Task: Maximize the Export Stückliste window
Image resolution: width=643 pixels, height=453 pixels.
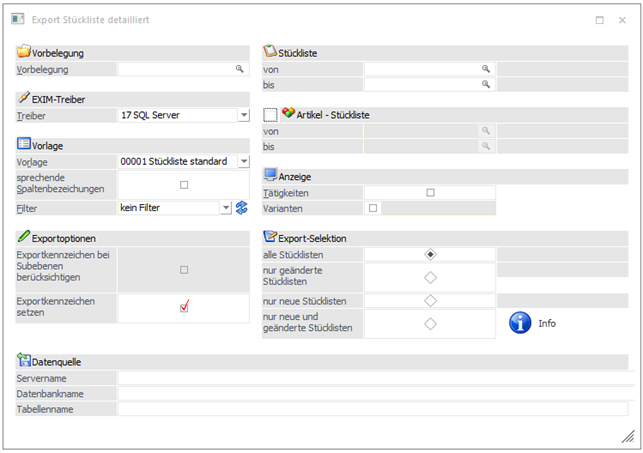Action: pyautogui.click(x=599, y=19)
